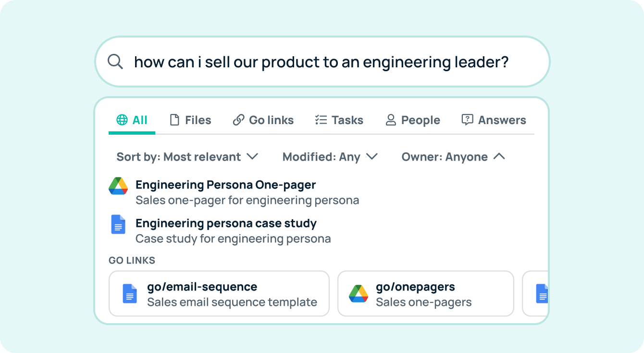This screenshot has width=644, height=353.
Task: Click the question bubble icon beside Answers
Action: click(467, 120)
